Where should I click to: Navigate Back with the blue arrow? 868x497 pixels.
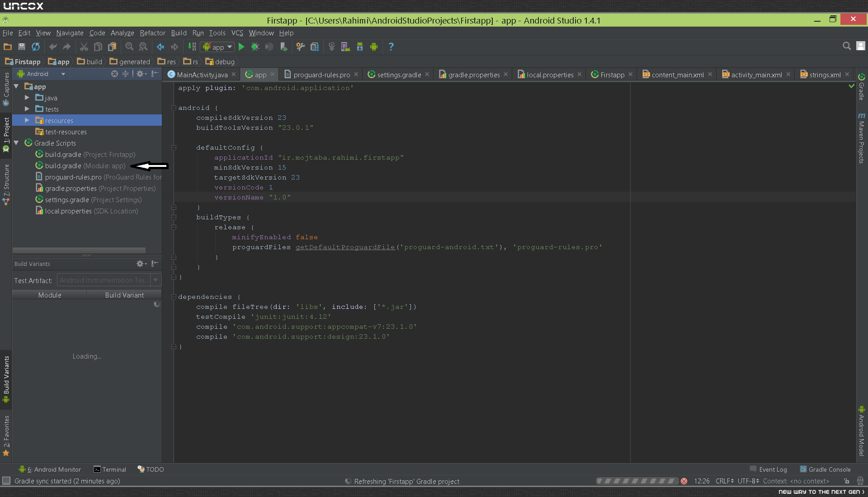click(160, 47)
